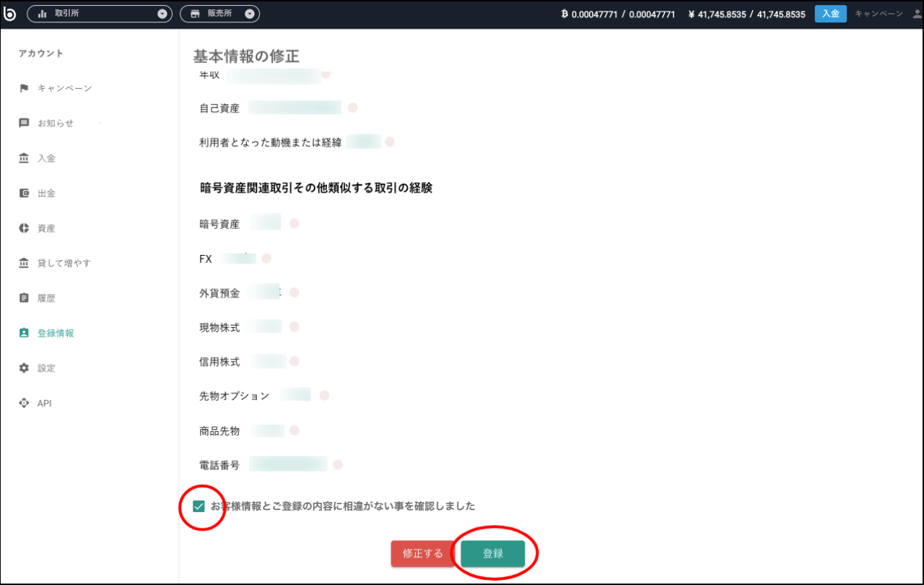
Task: Click the 取引所 bar chart icon
Action: point(42,14)
